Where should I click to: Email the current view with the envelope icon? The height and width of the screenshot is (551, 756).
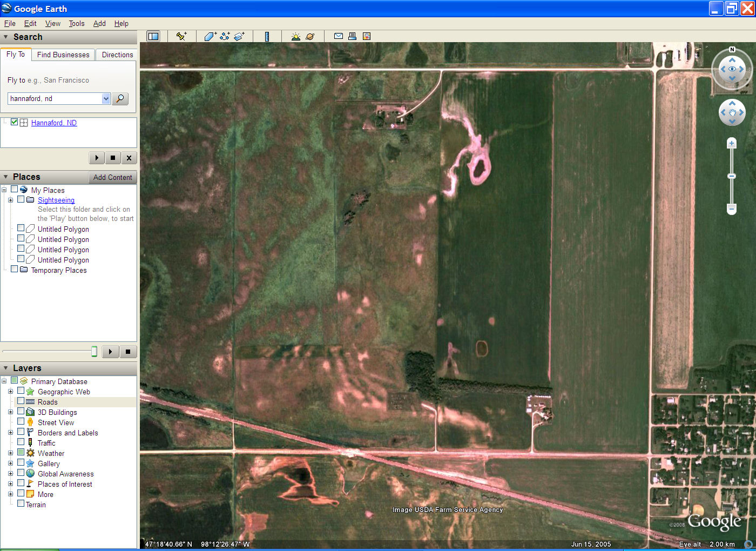339,36
